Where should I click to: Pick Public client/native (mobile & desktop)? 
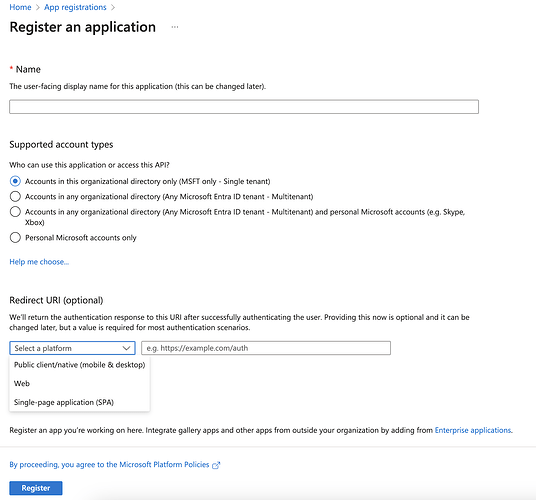pyautogui.click(x=79, y=365)
